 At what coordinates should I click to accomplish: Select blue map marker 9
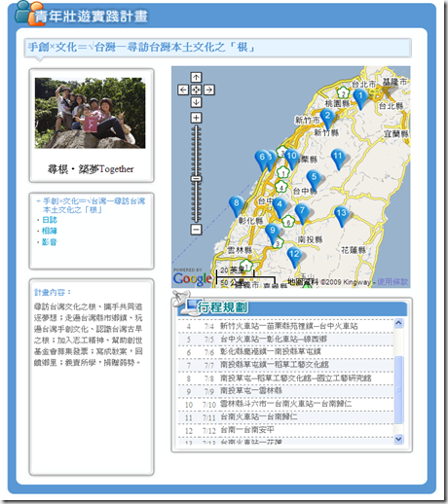[273, 234]
